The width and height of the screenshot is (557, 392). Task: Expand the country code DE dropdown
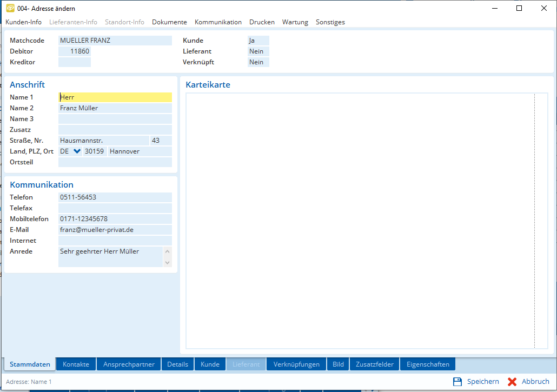[x=77, y=151]
